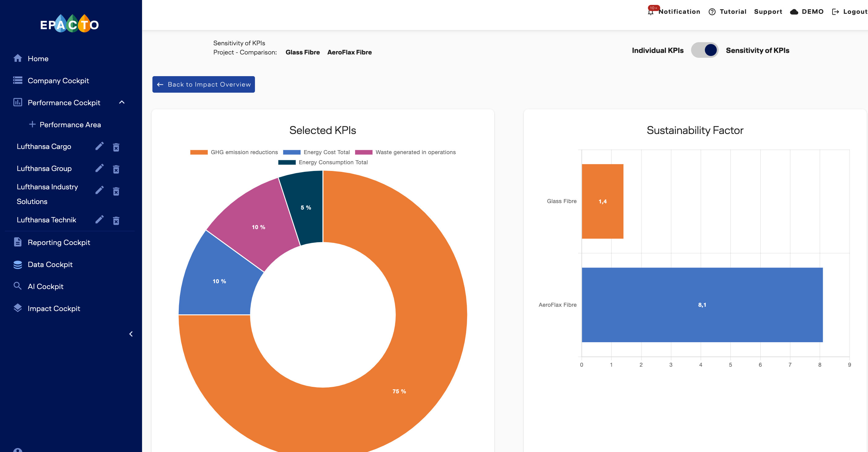Click the Tutorial help icon
This screenshot has width=868, height=452.
[x=712, y=12]
